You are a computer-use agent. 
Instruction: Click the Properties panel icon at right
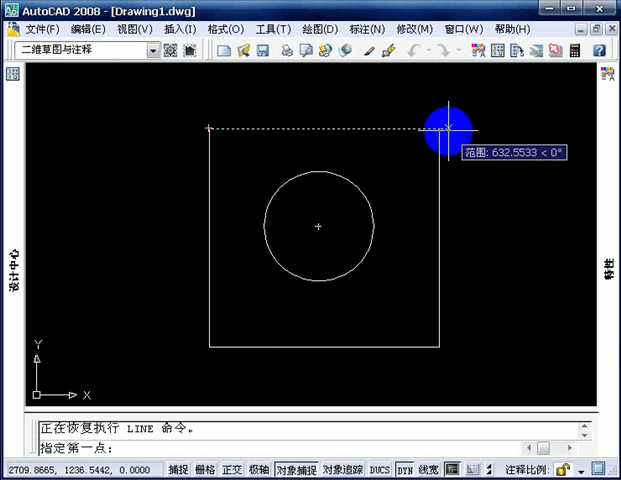[x=608, y=74]
